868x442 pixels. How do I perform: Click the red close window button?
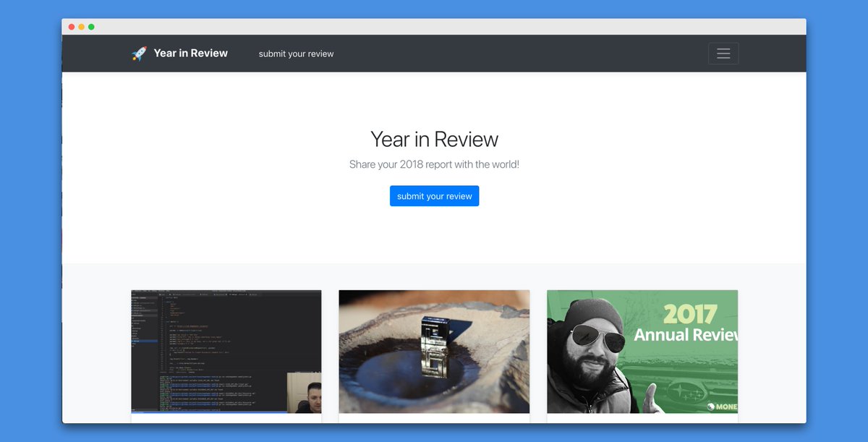[72, 27]
